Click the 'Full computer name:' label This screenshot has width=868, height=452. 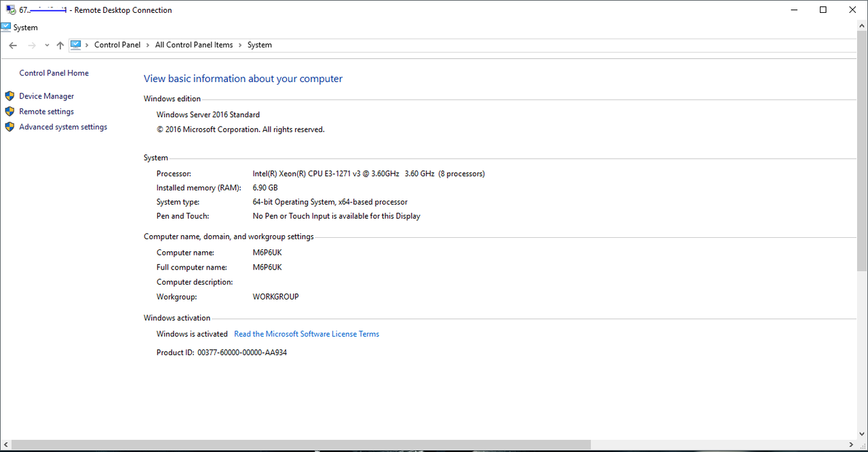pos(192,268)
